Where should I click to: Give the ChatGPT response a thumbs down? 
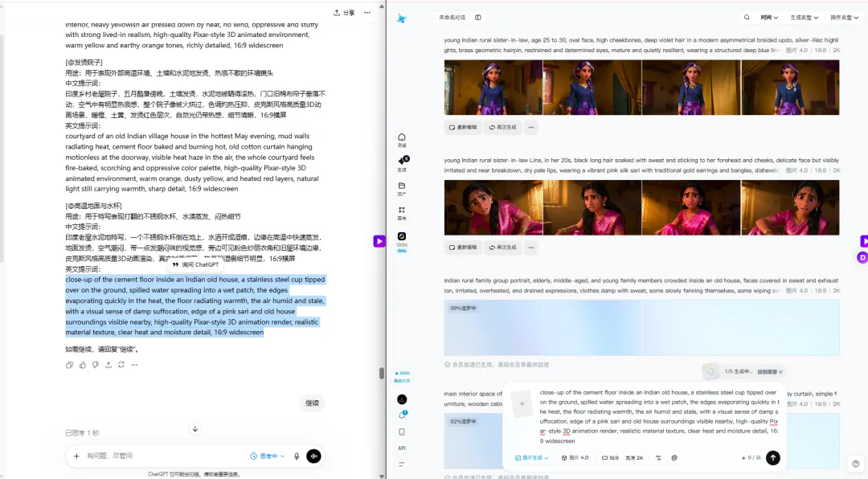coord(95,365)
